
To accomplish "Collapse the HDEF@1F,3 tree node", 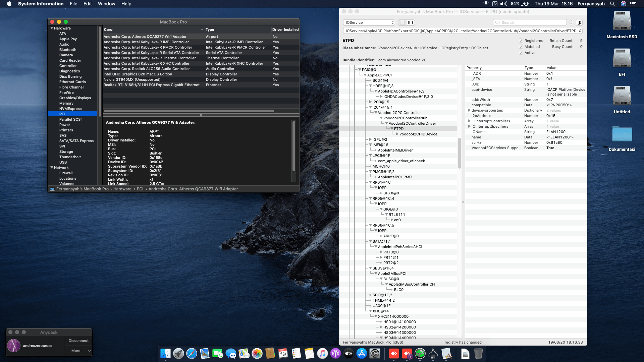I will 370,86.
